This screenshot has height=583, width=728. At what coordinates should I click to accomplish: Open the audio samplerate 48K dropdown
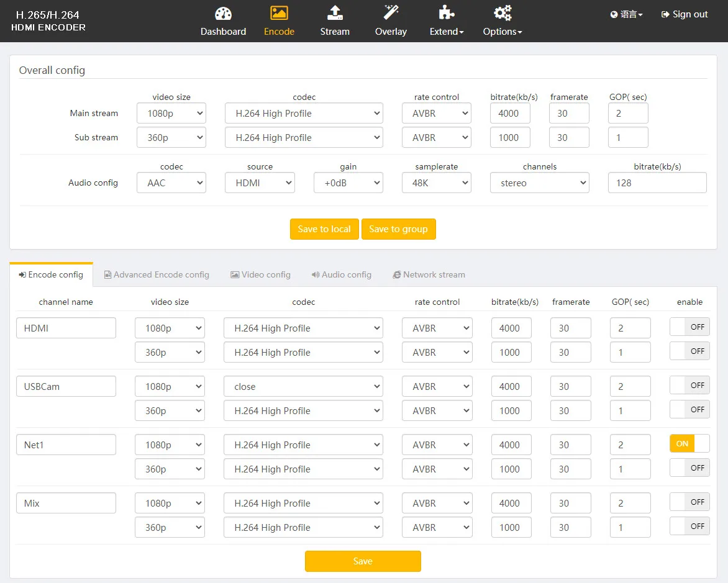coord(437,183)
